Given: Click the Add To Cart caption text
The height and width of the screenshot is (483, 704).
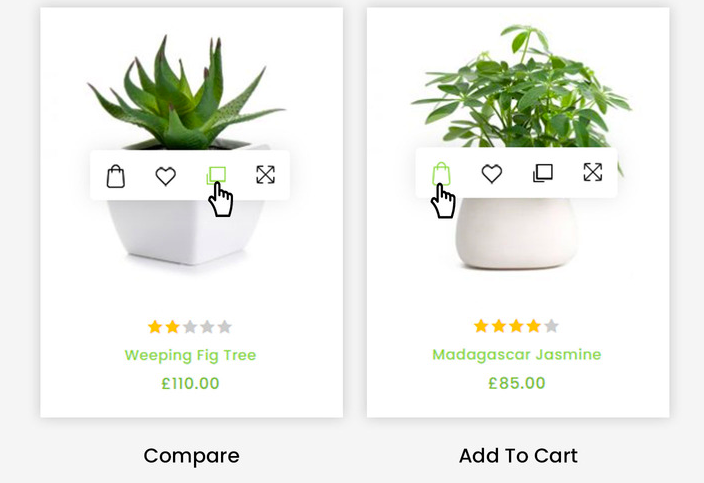Looking at the screenshot, I should [518, 456].
